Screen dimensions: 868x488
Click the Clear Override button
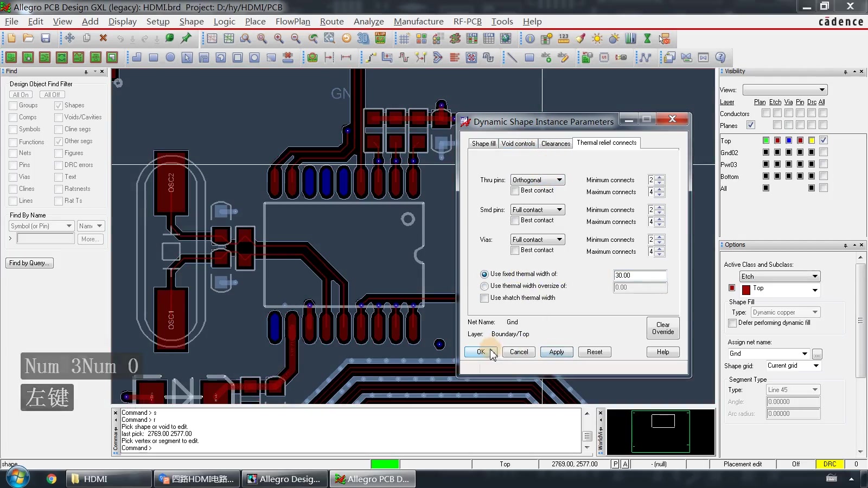coord(663,328)
